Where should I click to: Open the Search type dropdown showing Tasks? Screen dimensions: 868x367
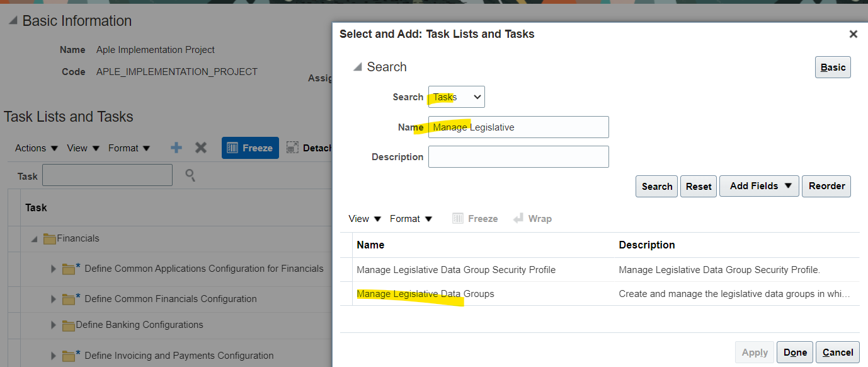[x=457, y=97]
